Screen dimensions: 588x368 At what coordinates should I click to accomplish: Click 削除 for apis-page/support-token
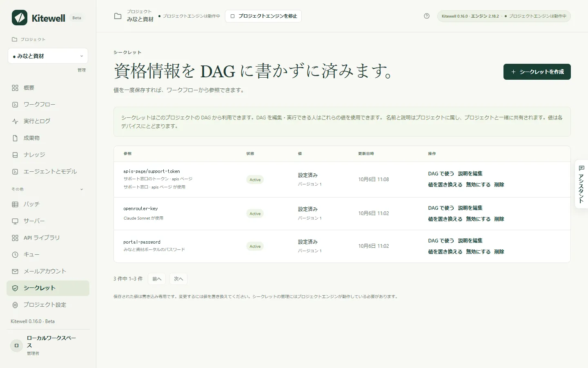coord(499,185)
